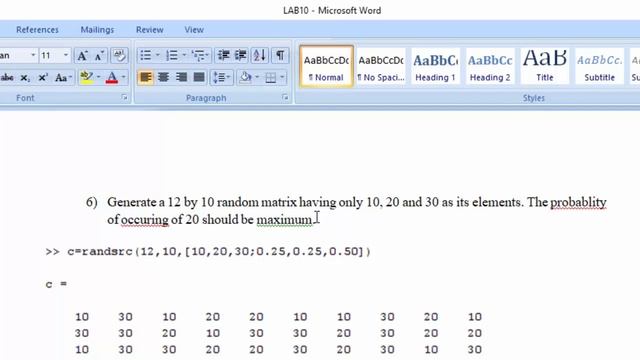Click the misspelled word 'probablity'

pyautogui.click(x=578, y=202)
